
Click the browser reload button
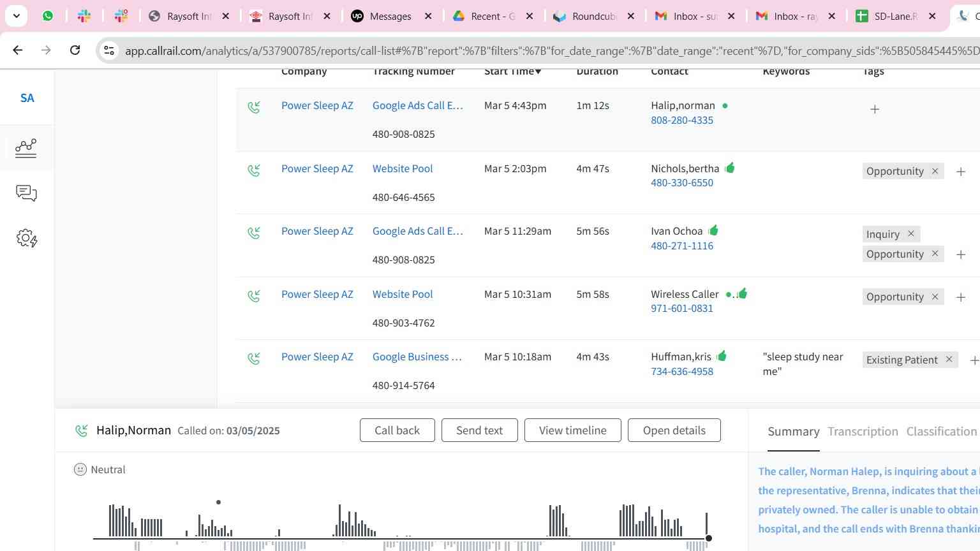pyautogui.click(x=75, y=50)
